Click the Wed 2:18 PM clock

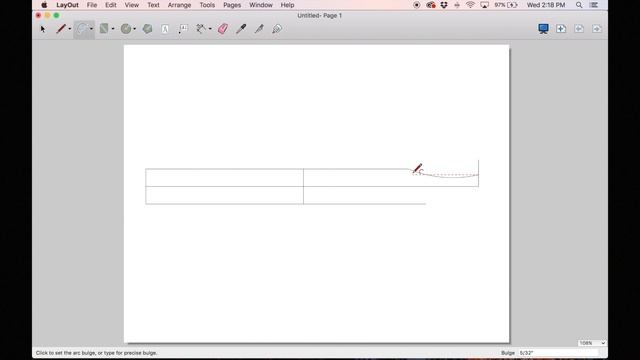tap(546, 5)
